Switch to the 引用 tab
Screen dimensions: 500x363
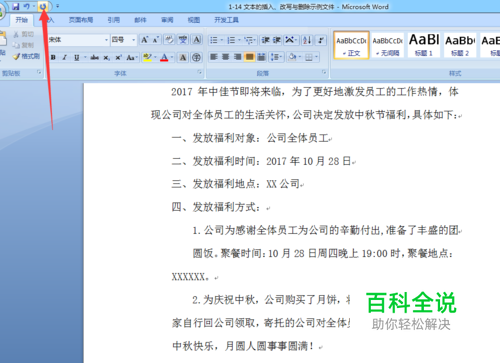click(x=114, y=20)
